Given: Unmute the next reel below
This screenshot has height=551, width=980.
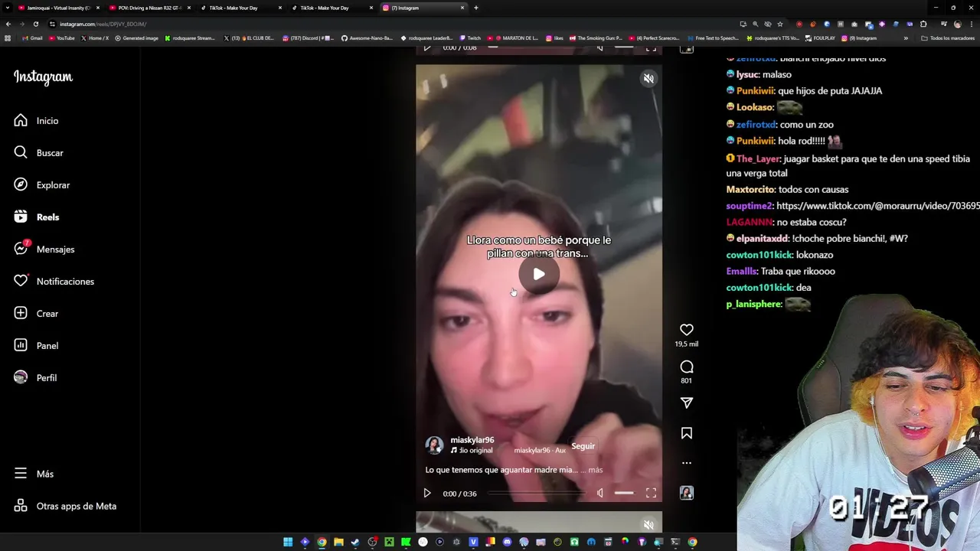Looking at the screenshot, I should coord(648,525).
